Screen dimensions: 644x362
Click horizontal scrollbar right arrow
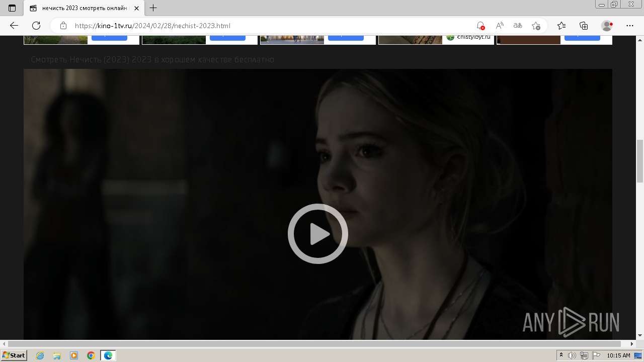pyautogui.click(x=632, y=344)
